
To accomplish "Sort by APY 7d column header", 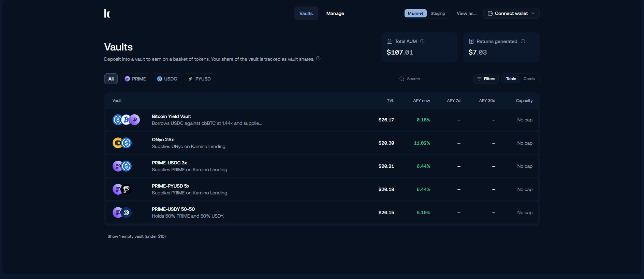I will 454,101.
